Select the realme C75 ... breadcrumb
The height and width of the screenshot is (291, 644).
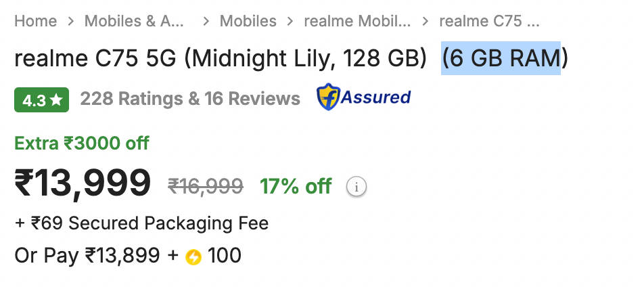pos(490,21)
